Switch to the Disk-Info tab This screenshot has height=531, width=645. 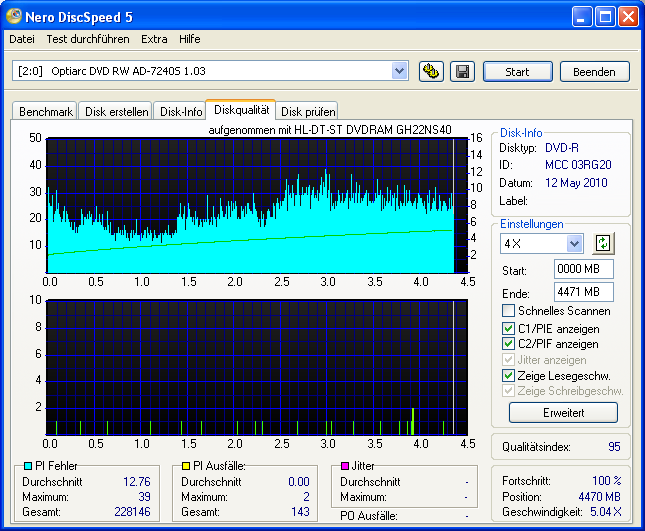click(181, 111)
